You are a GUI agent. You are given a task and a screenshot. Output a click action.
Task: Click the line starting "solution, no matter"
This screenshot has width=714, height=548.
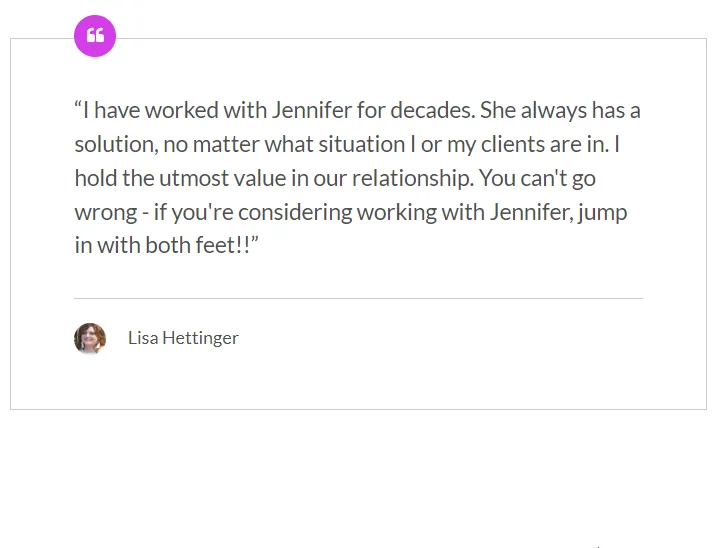347,144
